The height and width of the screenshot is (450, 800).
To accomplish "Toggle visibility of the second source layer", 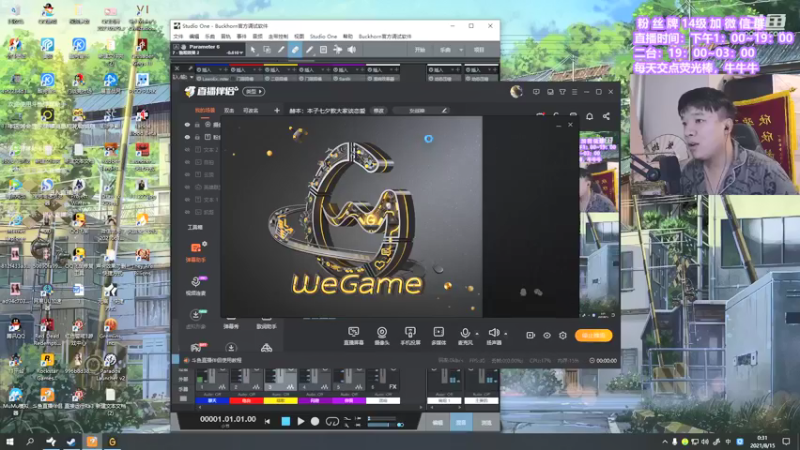I will tap(187, 137).
